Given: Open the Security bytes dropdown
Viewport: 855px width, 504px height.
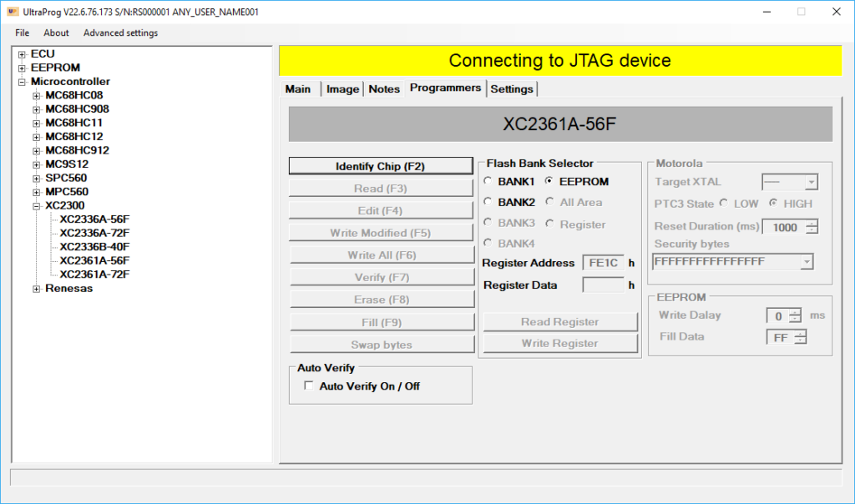Looking at the screenshot, I should (x=807, y=262).
